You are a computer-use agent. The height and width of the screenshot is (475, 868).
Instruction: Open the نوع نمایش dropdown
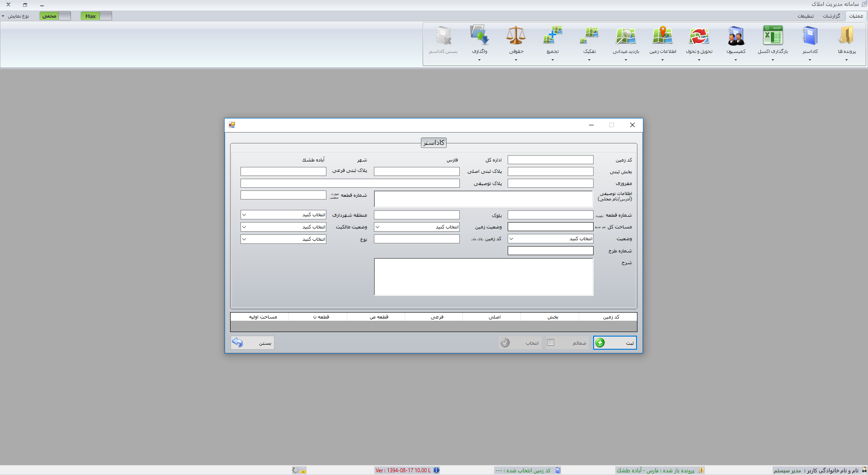click(15, 16)
